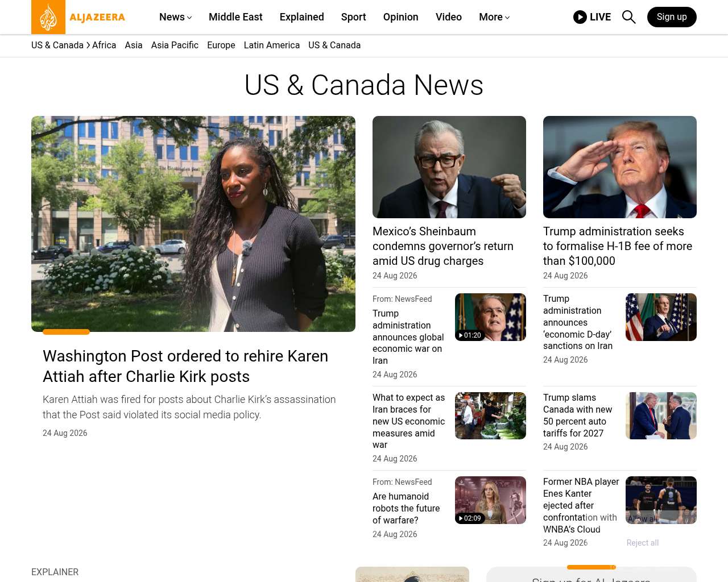728x582 pixels.
Task: Read Washington Post Karen Attiah headline
Action: (x=185, y=366)
